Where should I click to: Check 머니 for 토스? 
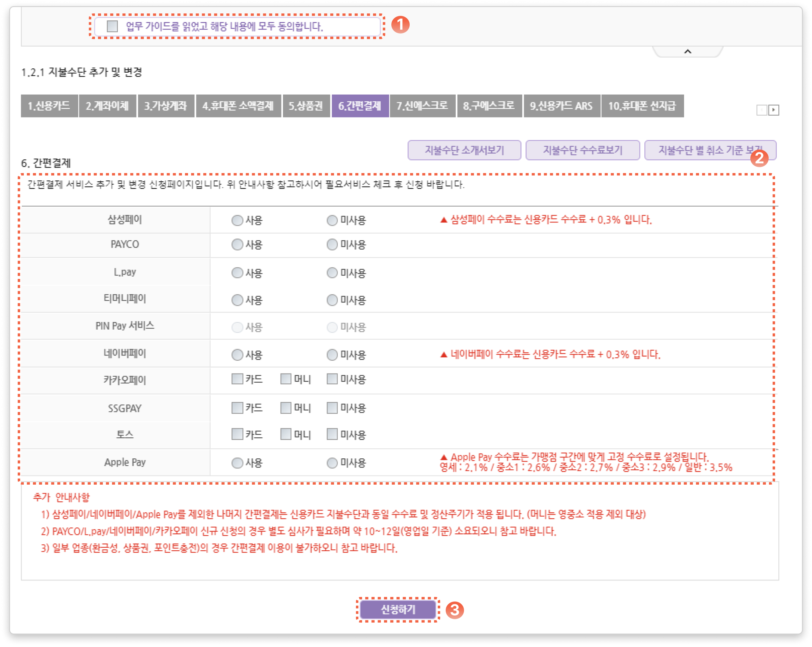(x=286, y=434)
